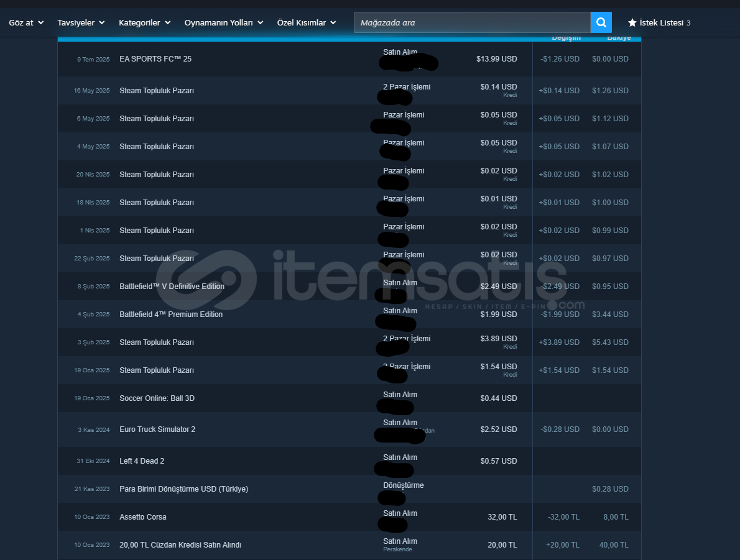Image resolution: width=740 pixels, height=560 pixels.
Task: Click the +$1.54 USD change value
Action: pyautogui.click(x=559, y=370)
